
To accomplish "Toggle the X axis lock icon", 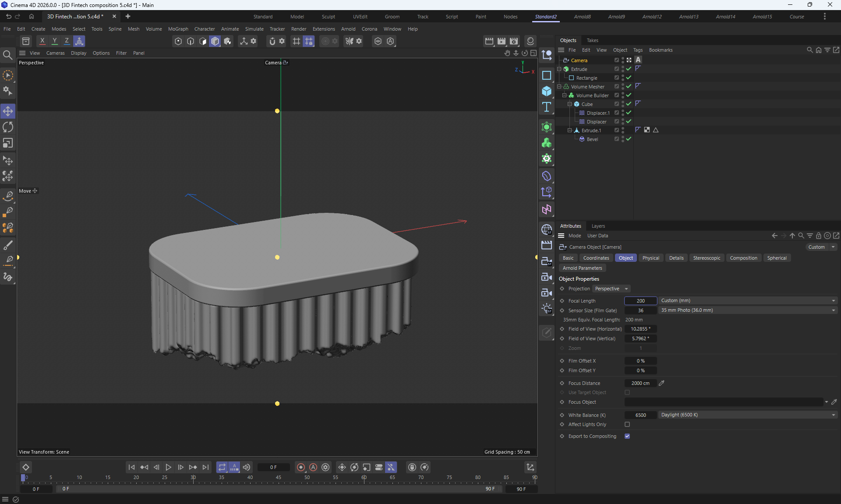I will pyautogui.click(x=42, y=41).
